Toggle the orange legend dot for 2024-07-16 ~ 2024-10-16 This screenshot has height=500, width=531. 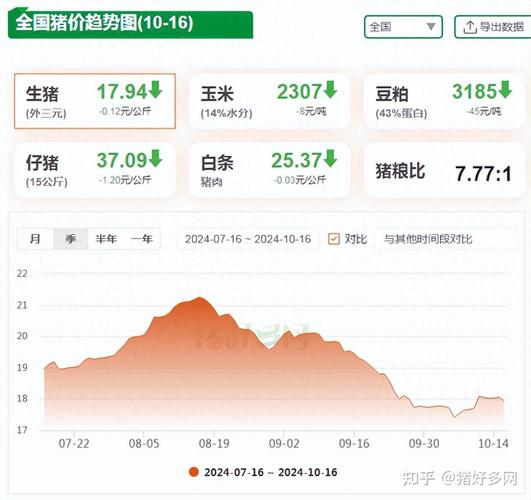pos(194,472)
